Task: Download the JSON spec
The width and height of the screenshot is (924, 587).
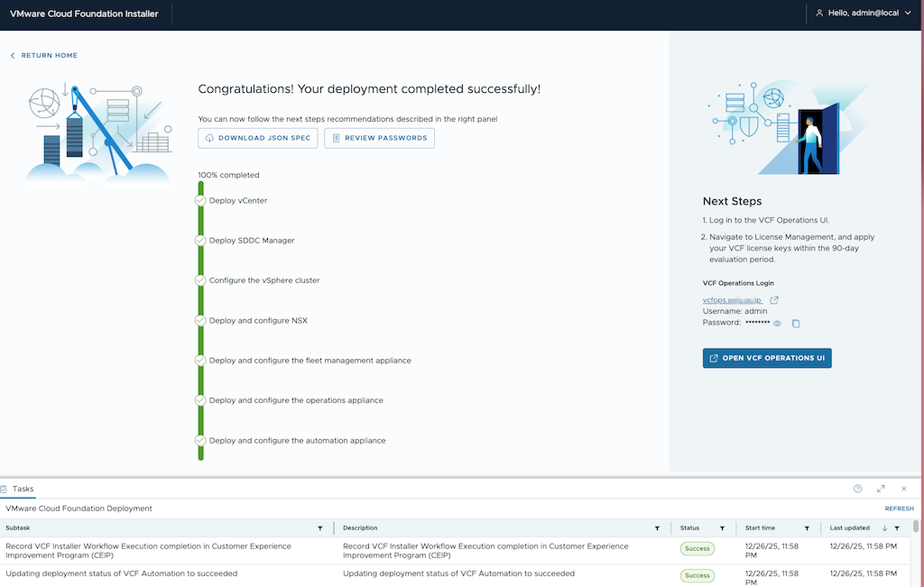Action: [257, 138]
